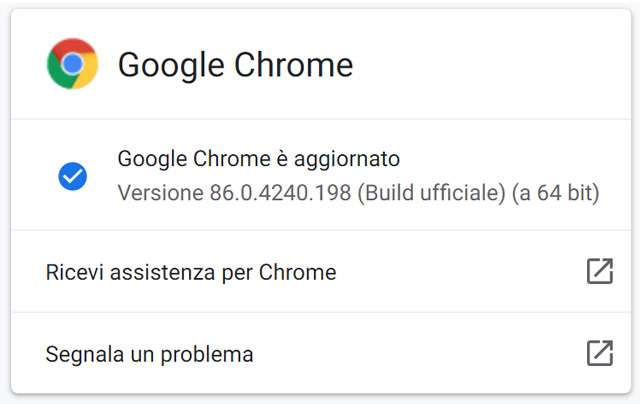Click the "Google Chrome" page heading
This screenshot has height=404, width=640.
[235, 65]
